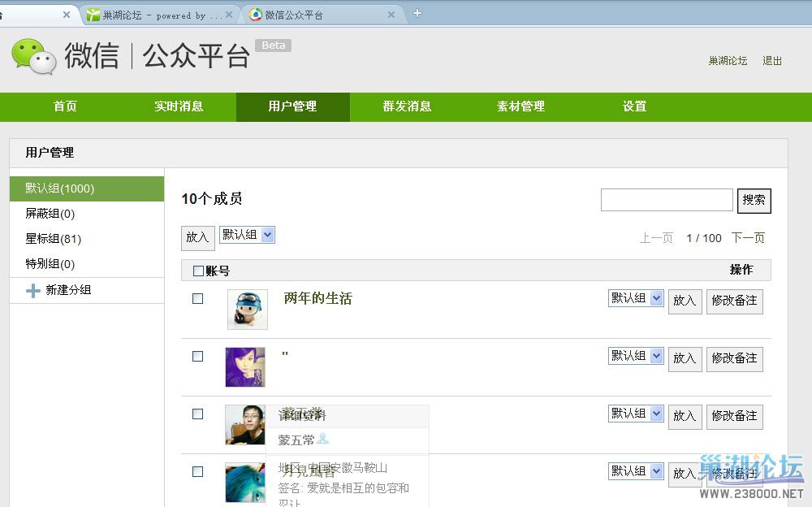
Task: Click the plus icon beside 新建分组
Action: click(32, 290)
